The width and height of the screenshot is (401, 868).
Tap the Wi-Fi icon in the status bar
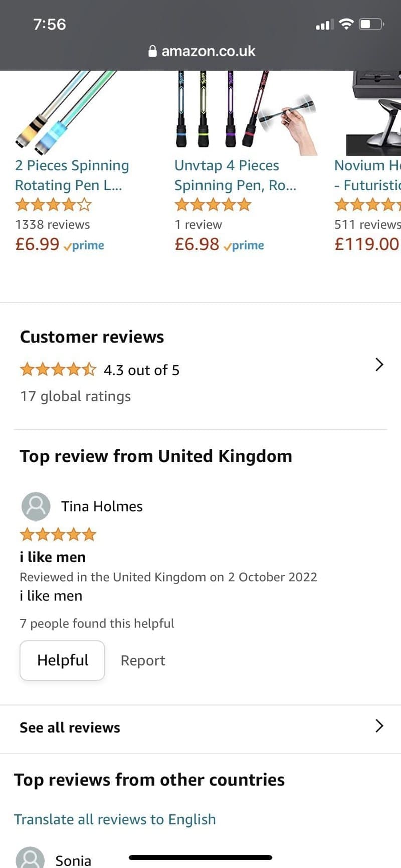346,23
